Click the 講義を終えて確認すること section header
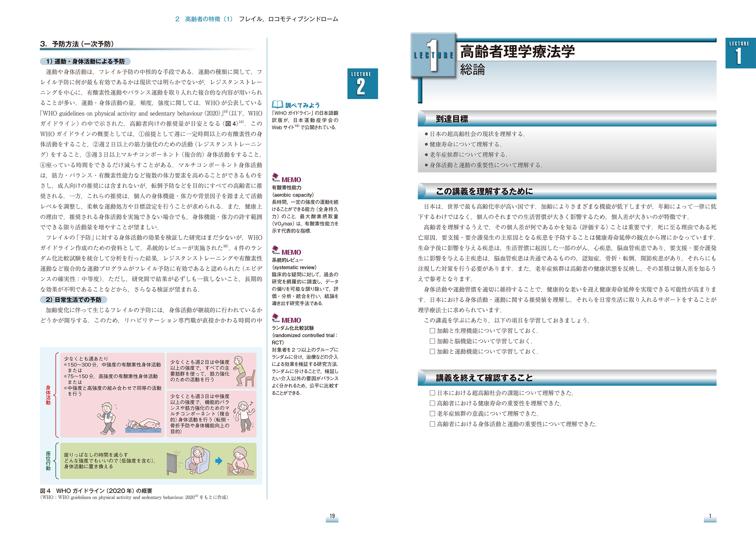The image size is (756, 535). click(567, 378)
